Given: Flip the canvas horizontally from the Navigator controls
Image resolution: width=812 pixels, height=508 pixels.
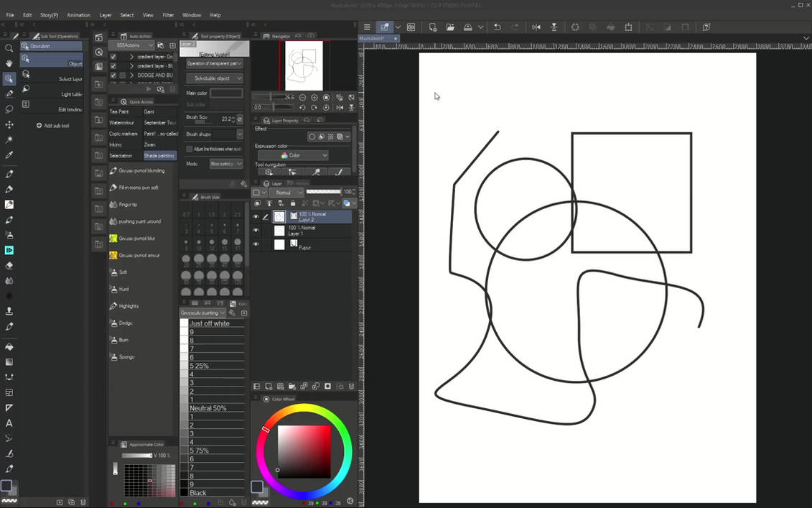Looking at the screenshot, I should click(339, 106).
